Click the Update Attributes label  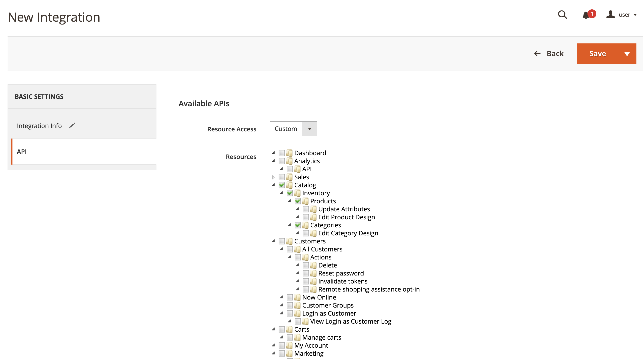click(344, 209)
